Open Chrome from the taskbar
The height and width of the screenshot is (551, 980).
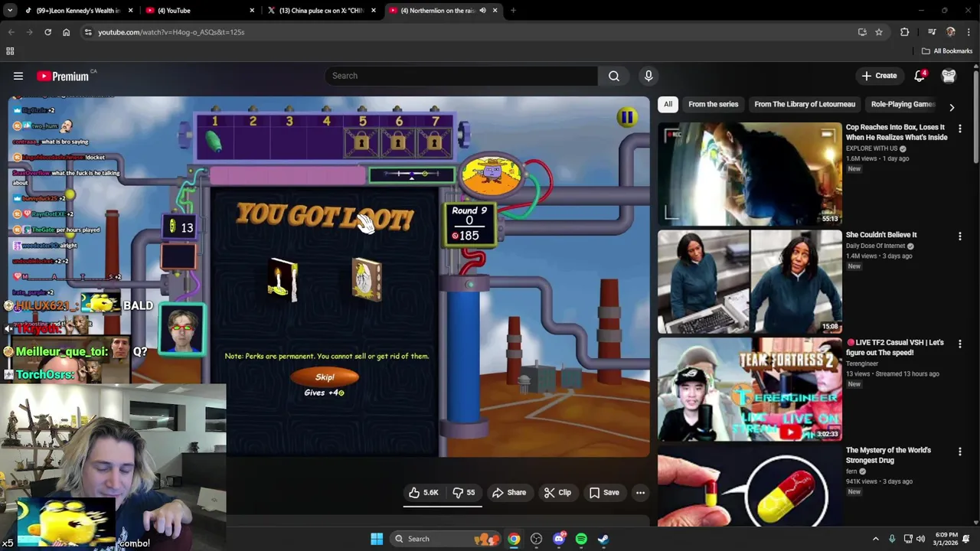514,539
